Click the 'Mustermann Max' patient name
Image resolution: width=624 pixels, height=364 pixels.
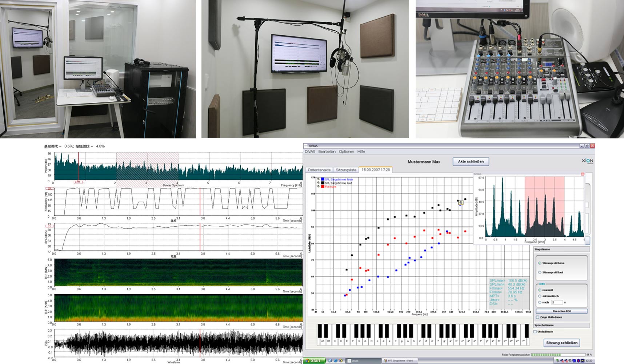pos(424,162)
